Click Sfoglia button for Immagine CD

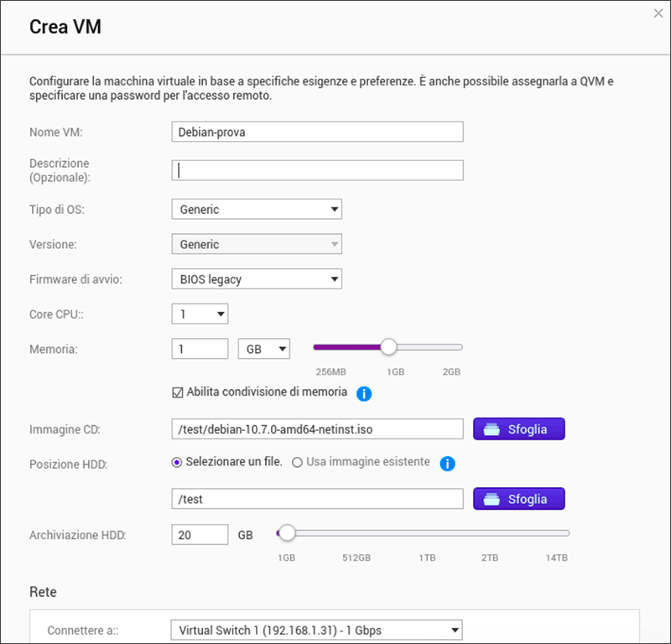(x=519, y=428)
